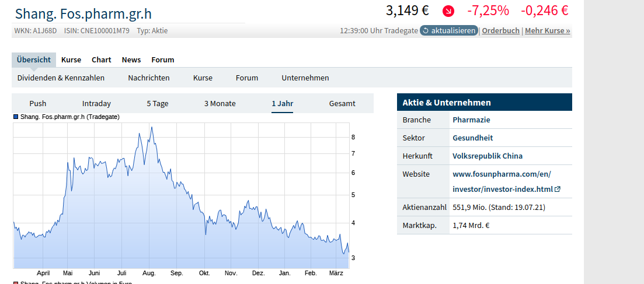The width and height of the screenshot is (644, 284).
Task: Select the Gesamt chart range
Action: 342,103
